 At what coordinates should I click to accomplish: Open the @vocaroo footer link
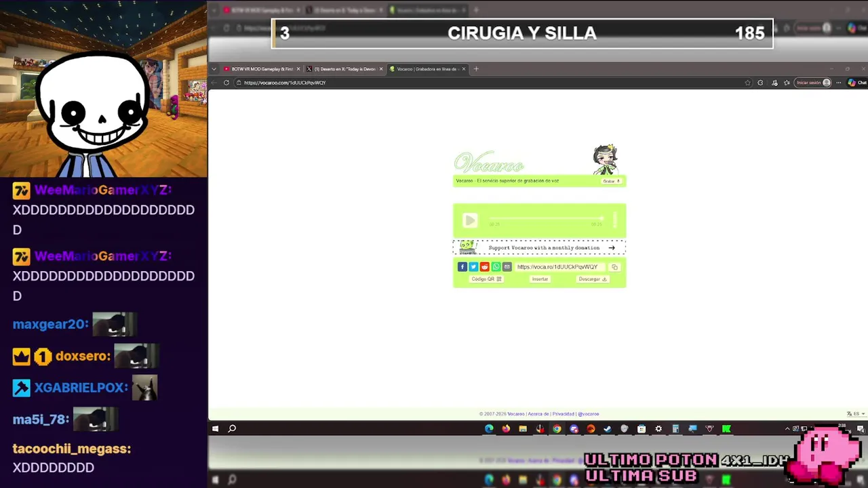[x=589, y=414]
